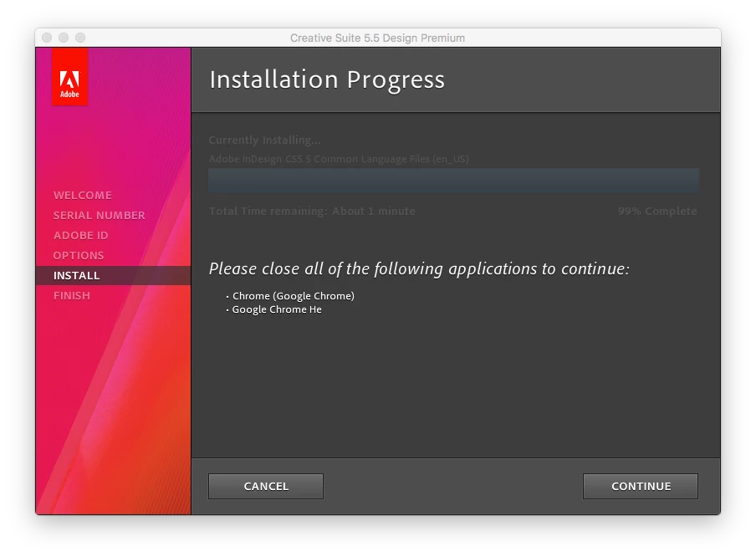Screen dimensions: 756x557
Task: Click the window title Creative Suite 5.5 Design Premium
Action: pos(377,38)
